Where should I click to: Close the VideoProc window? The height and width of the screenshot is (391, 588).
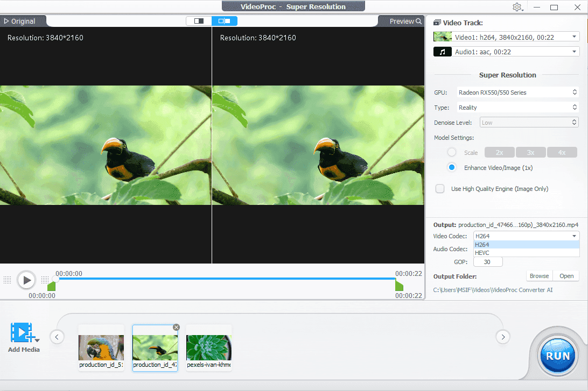pyautogui.click(x=577, y=7)
